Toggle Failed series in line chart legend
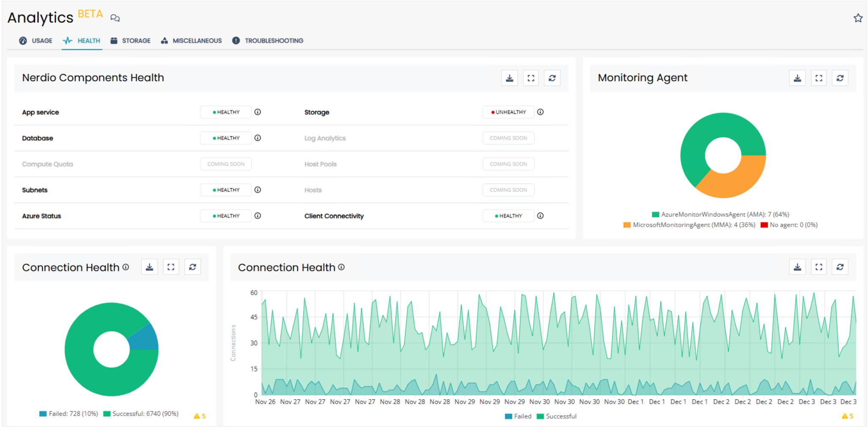868x427 pixels. pyautogui.click(x=518, y=416)
